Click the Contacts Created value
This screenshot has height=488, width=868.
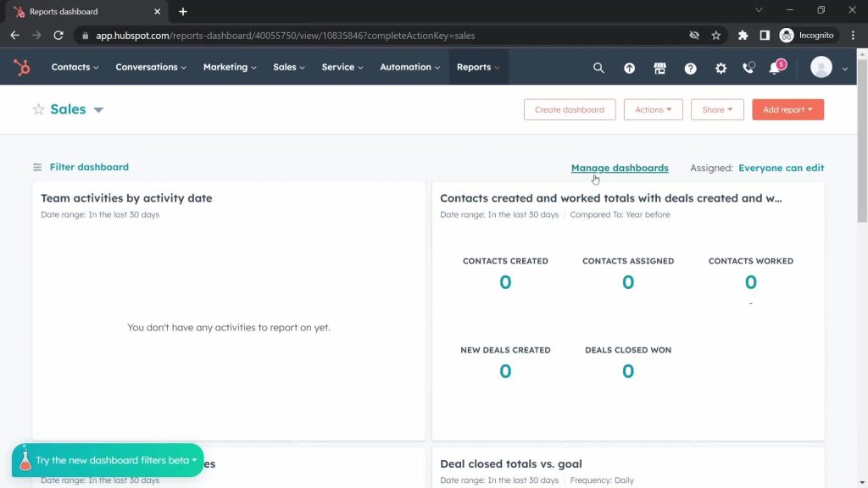pos(505,282)
